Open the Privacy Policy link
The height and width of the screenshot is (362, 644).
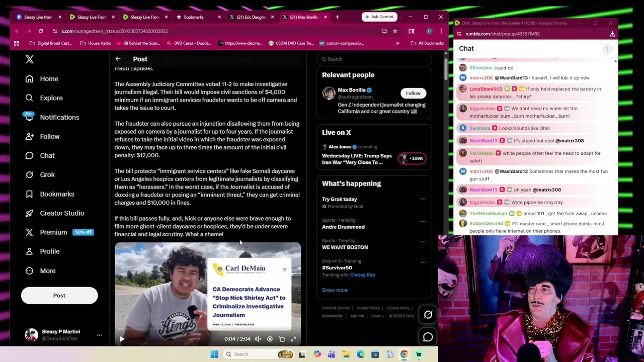tap(368, 308)
